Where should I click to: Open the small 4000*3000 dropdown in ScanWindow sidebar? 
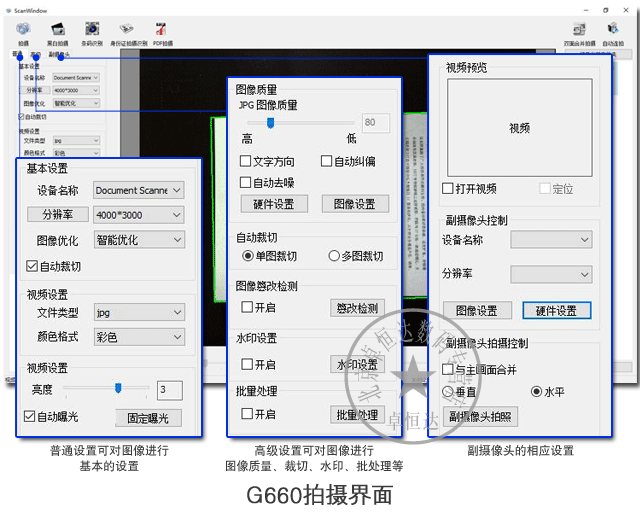coord(76,90)
